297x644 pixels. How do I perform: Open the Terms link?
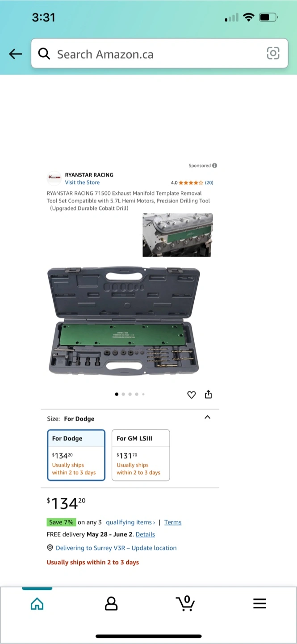(x=173, y=522)
